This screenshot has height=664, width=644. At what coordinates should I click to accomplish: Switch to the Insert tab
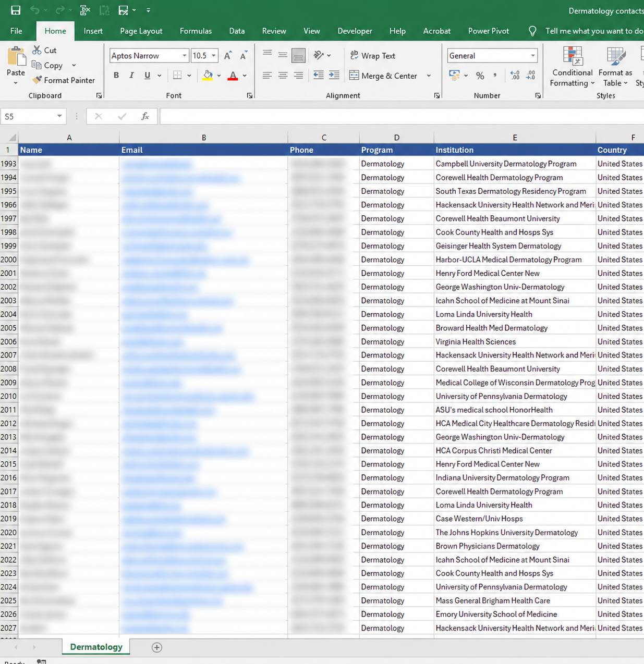coord(93,31)
